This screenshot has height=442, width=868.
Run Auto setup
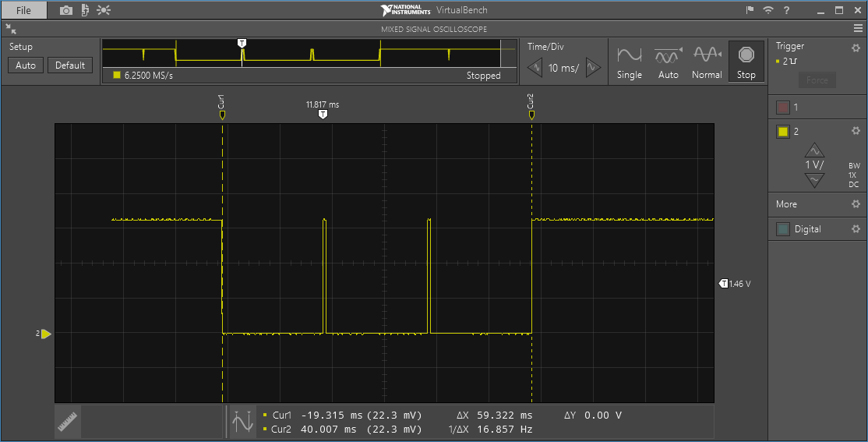coord(26,65)
